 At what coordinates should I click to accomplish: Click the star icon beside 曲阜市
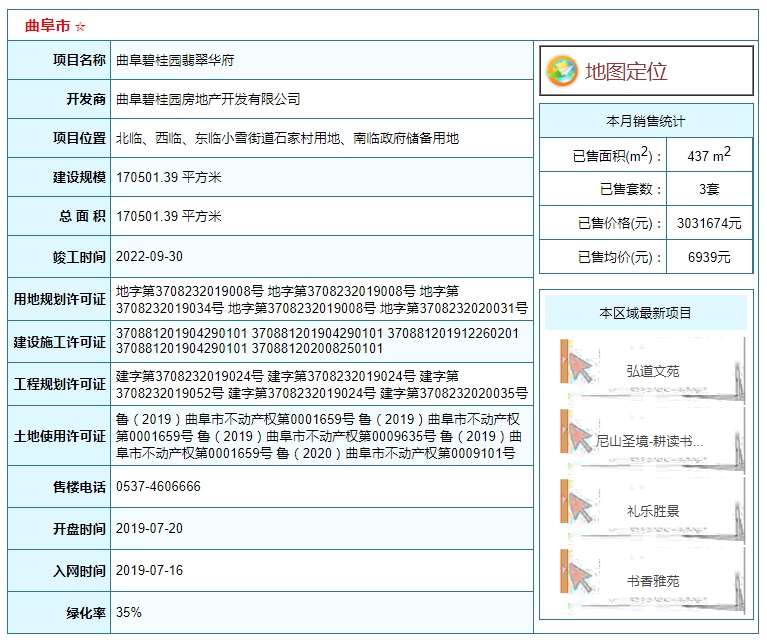pos(81,27)
